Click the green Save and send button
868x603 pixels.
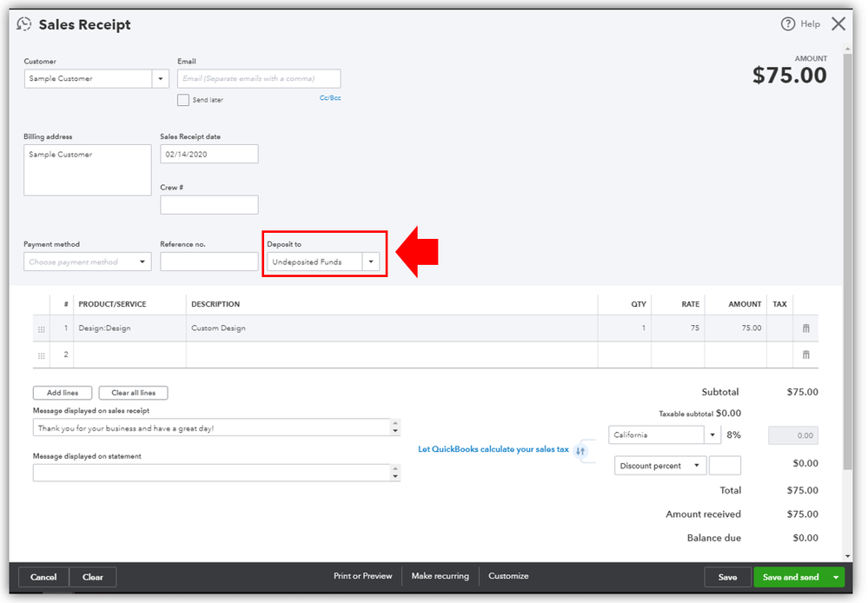(x=791, y=577)
